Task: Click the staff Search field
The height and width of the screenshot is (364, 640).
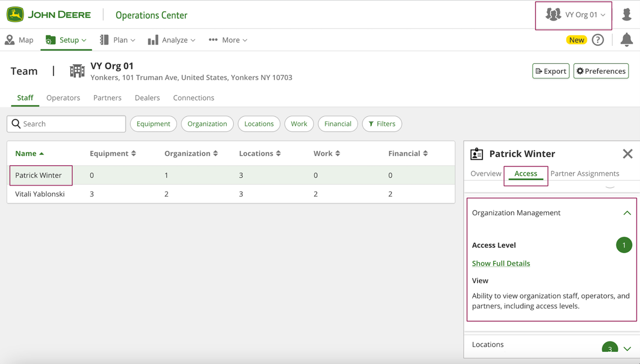Action: [66, 124]
